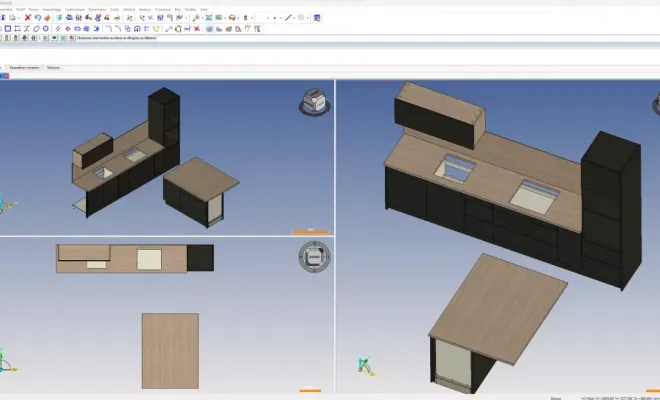
Task: Click the kitchen island top in plan view
Action: pyautogui.click(x=170, y=350)
